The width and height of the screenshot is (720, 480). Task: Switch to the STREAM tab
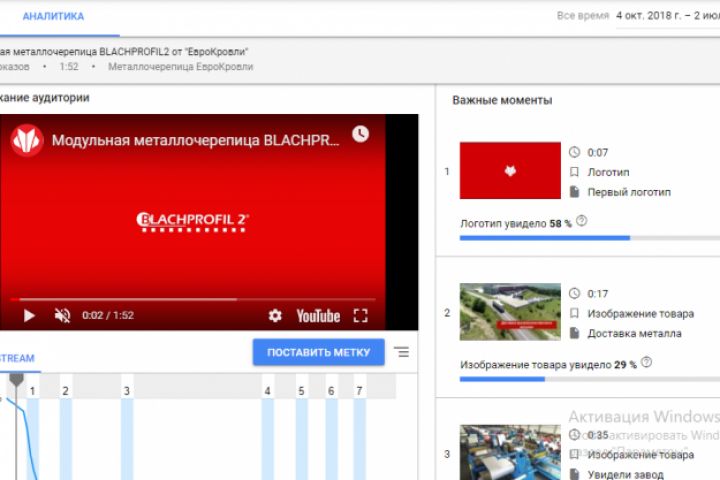point(17,358)
